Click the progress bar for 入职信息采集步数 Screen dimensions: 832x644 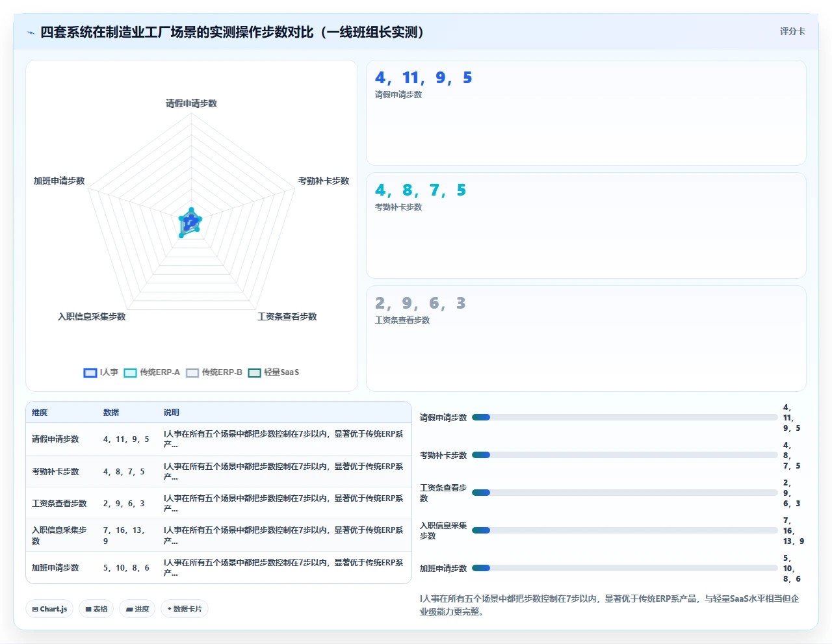tap(625, 530)
